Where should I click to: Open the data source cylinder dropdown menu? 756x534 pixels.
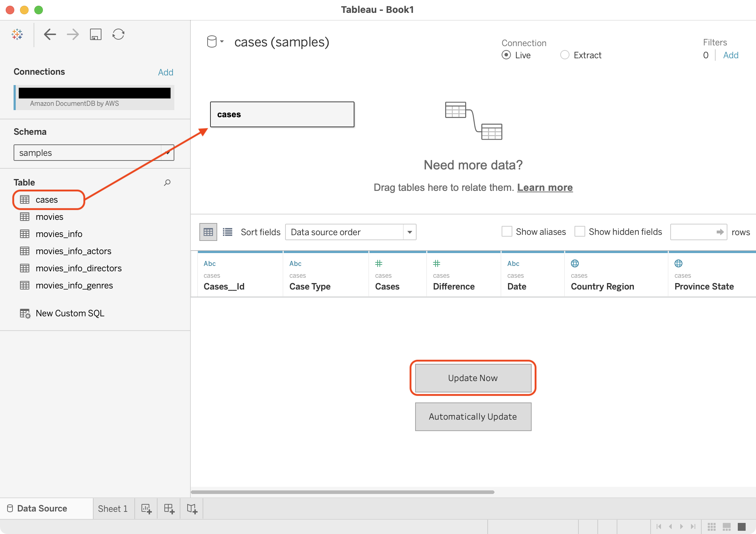point(215,42)
